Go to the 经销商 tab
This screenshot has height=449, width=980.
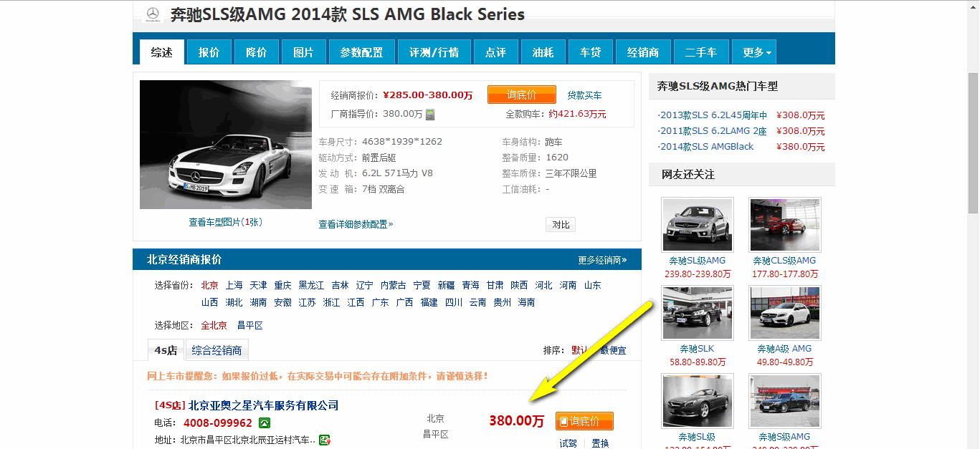pyautogui.click(x=644, y=52)
